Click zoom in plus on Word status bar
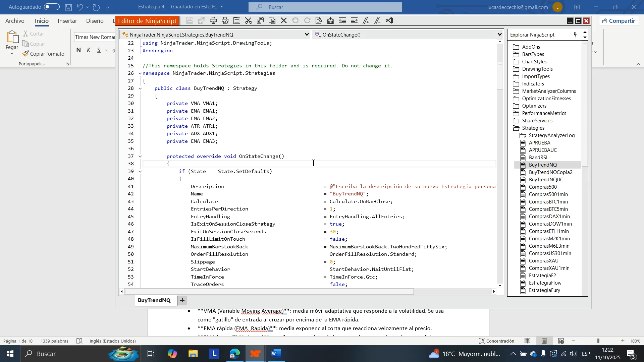Viewport: 644px width, 362px height. pos(623,341)
